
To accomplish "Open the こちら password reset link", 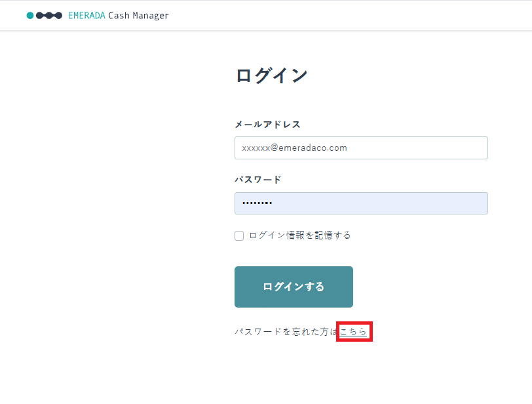I will tap(353, 332).
